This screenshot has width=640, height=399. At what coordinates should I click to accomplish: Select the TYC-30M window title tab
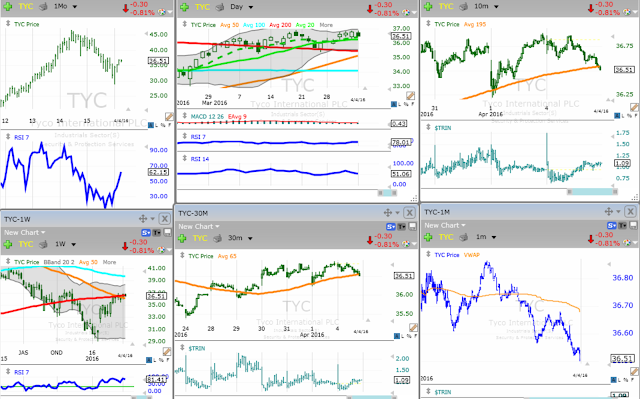click(x=193, y=213)
